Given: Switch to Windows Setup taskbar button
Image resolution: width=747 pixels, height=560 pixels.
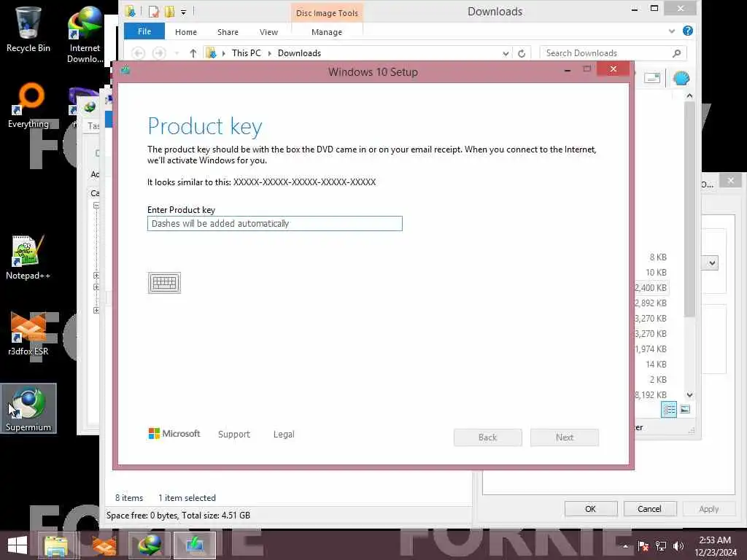Looking at the screenshot, I should tap(194, 545).
